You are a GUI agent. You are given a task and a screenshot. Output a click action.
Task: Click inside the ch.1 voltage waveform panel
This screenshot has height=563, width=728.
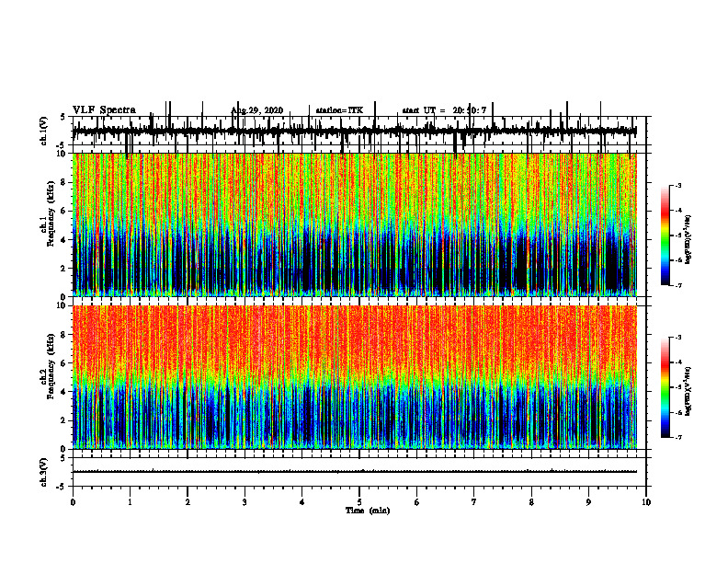(x=359, y=131)
